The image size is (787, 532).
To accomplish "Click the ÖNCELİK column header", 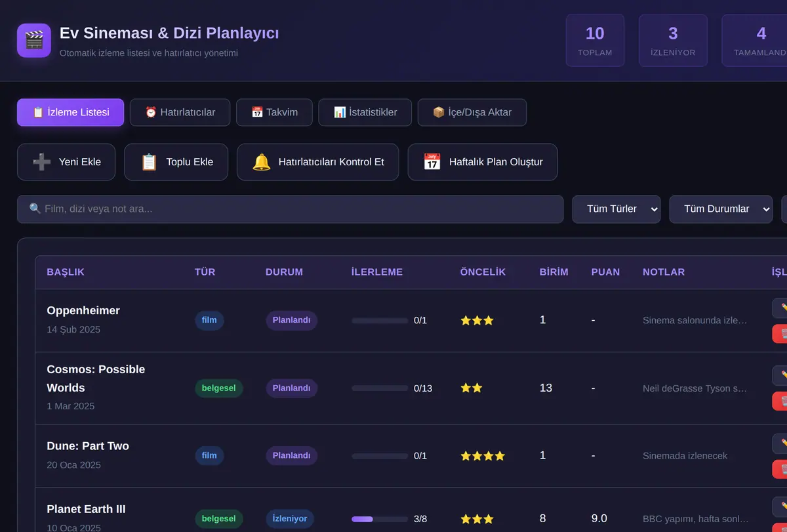I will [x=483, y=272].
